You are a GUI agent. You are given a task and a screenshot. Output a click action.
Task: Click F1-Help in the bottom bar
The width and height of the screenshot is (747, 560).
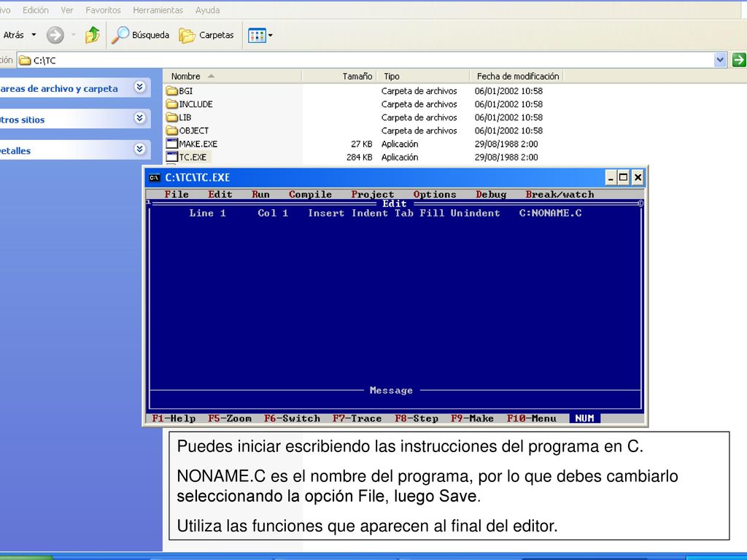(x=174, y=418)
